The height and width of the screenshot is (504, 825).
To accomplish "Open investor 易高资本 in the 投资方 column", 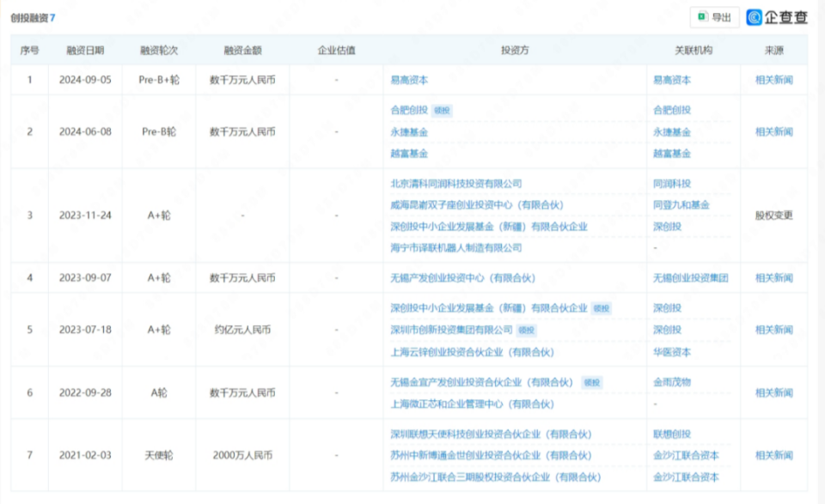I will (x=409, y=80).
